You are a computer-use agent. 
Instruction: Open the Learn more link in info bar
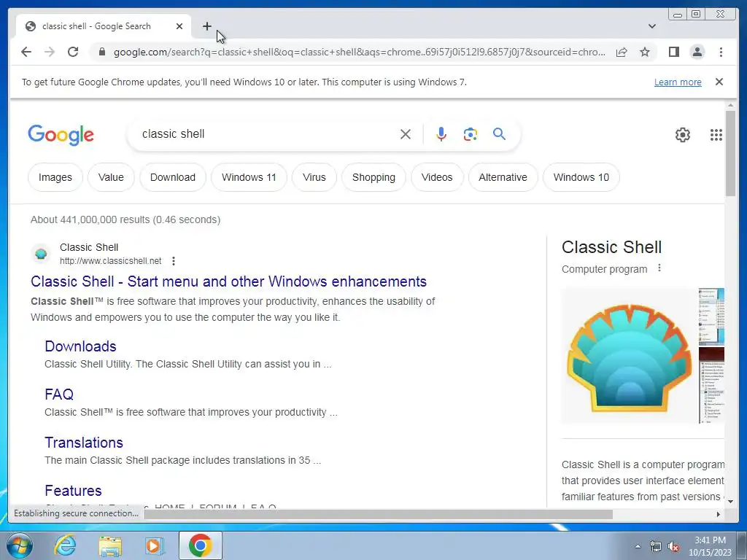pos(678,82)
